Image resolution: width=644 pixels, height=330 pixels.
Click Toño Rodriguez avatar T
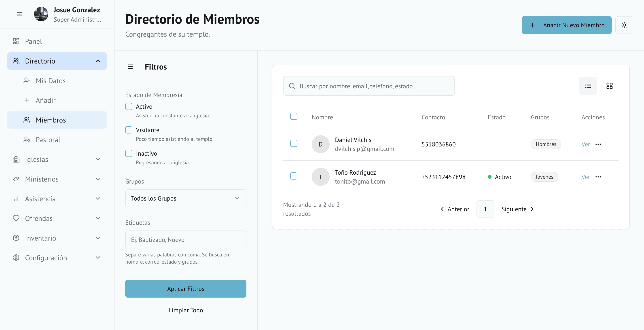coord(320,177)
